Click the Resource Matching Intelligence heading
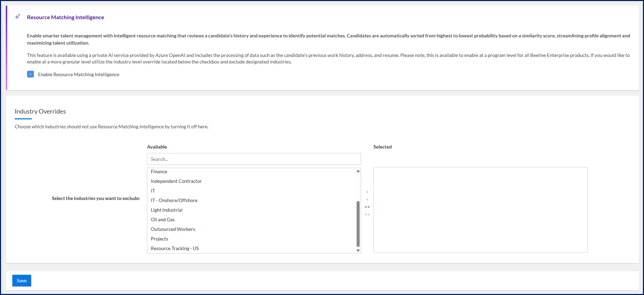 coord(65,17)
